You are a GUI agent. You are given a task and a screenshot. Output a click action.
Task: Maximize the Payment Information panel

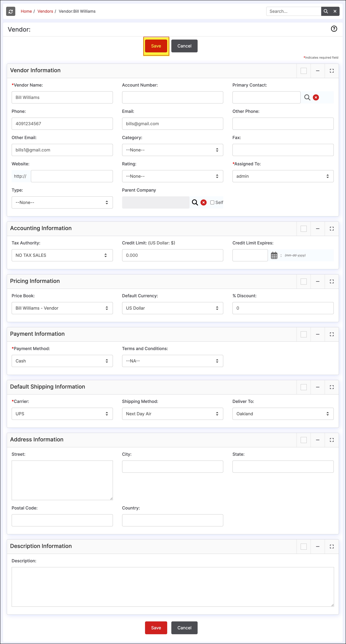pos(331,334)
